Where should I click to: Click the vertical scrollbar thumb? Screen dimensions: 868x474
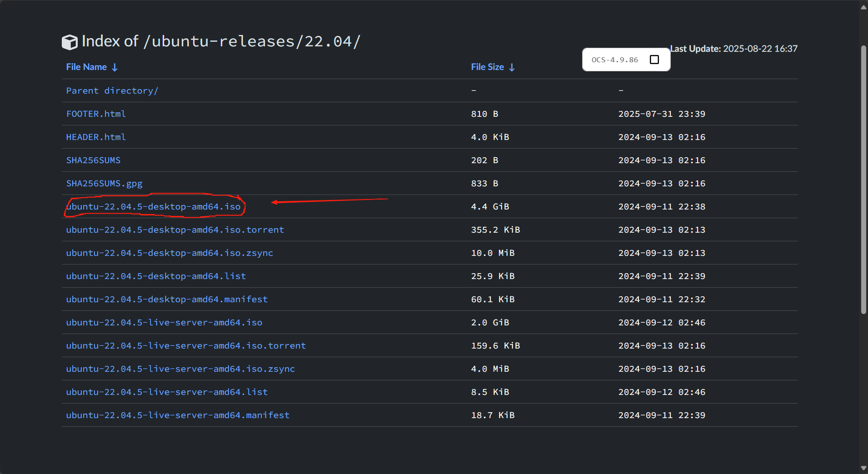coord(863,180)
